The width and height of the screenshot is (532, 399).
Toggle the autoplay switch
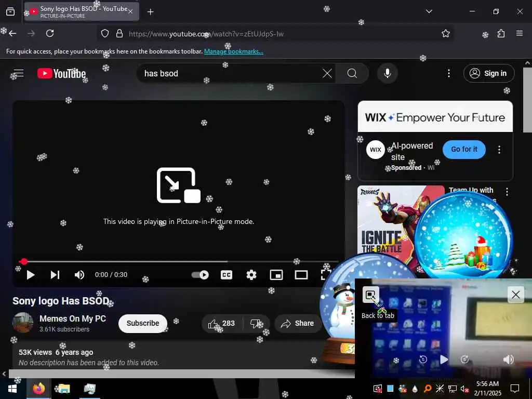tap(200, 275)
